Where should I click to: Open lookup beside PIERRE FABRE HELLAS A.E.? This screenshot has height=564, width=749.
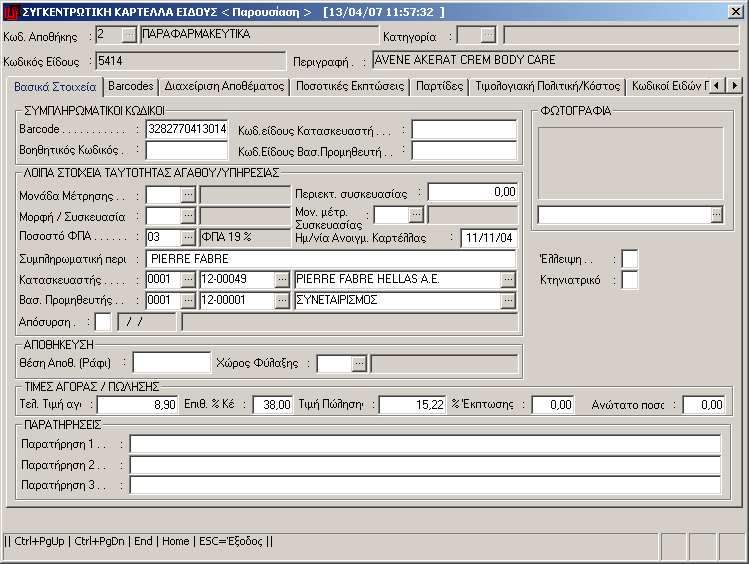click(x=508, y=279)
